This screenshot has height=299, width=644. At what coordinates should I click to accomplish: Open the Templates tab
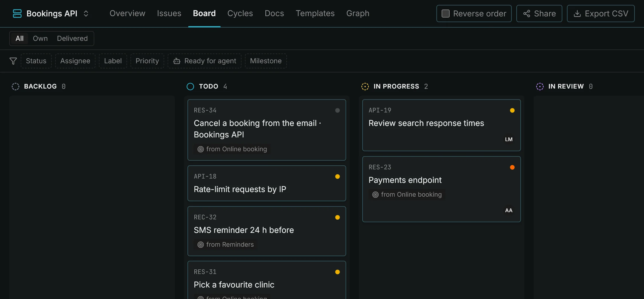point(315,14)
